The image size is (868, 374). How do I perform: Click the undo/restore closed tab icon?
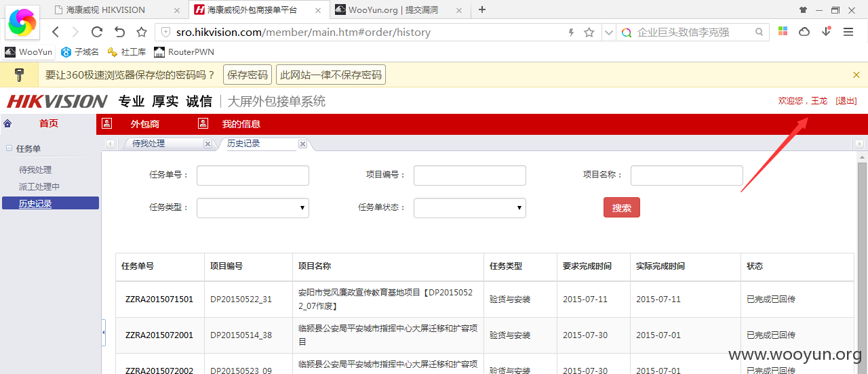(x=119, y=32)
